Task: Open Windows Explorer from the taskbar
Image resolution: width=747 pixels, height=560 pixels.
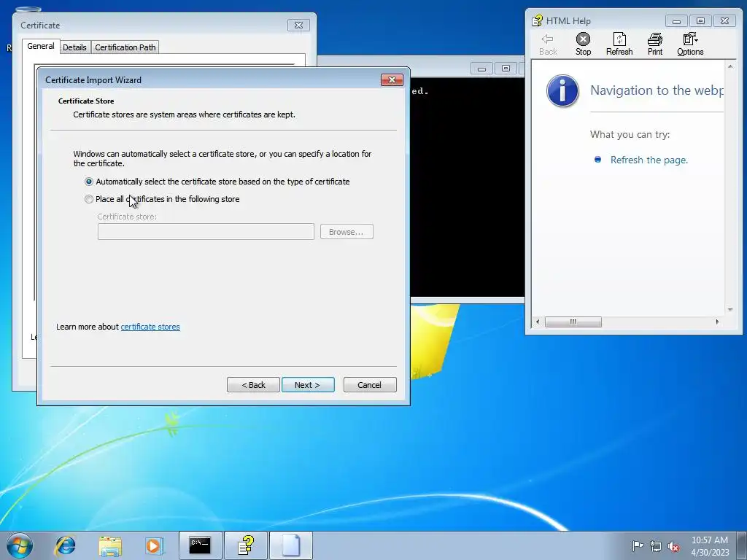Action: click(x=110, y=545)
